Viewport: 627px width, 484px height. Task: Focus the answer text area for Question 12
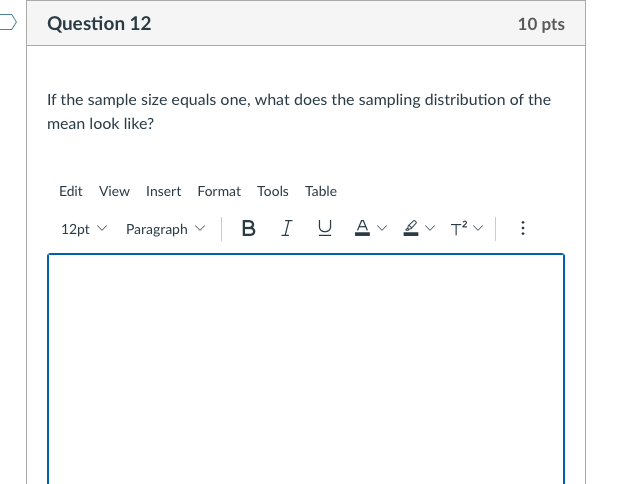pyautogui.click(x=306, y=369)
